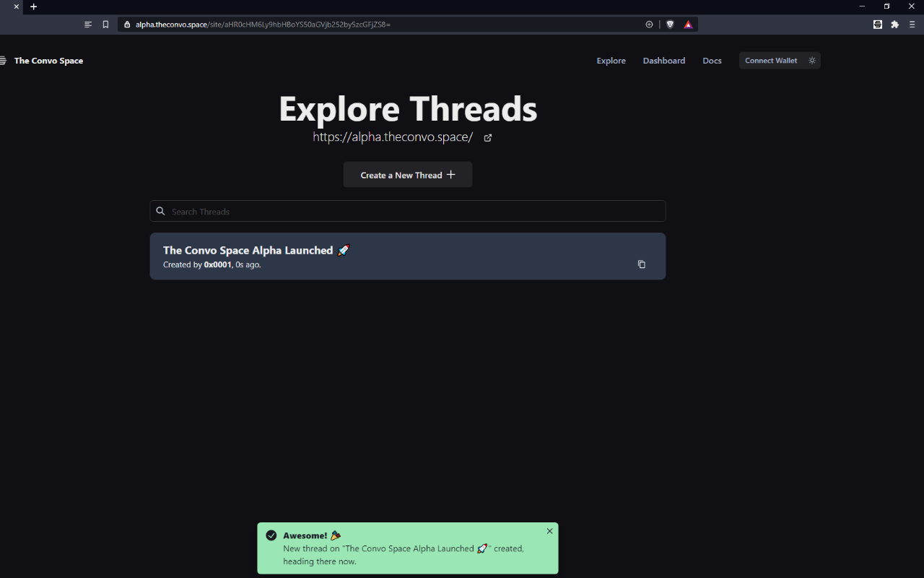This screenshot has height=578, width=924.
Task: Click the zoom indicator in address bar
Action: click(x=649, y=24)
